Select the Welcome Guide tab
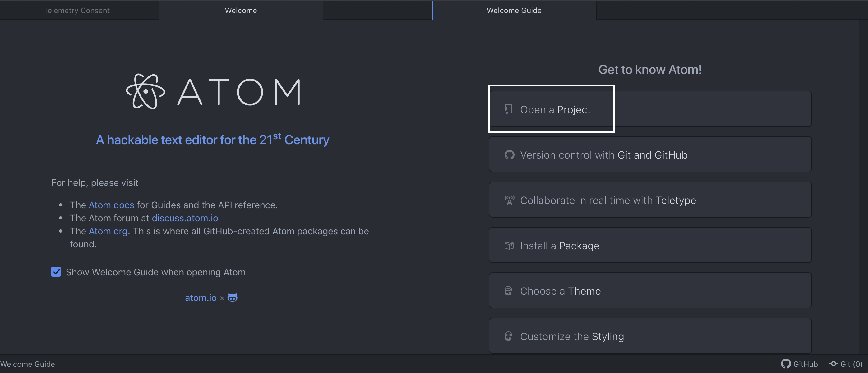 click(x=514, y=11)
